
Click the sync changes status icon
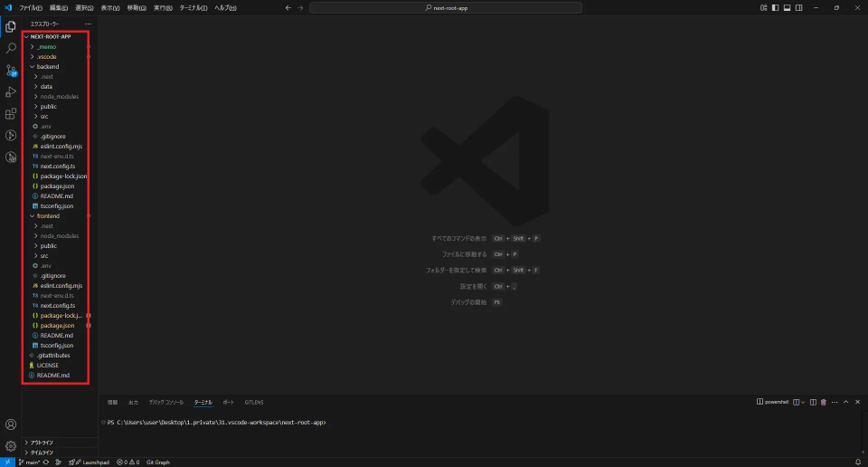click(x=46, y=462)
